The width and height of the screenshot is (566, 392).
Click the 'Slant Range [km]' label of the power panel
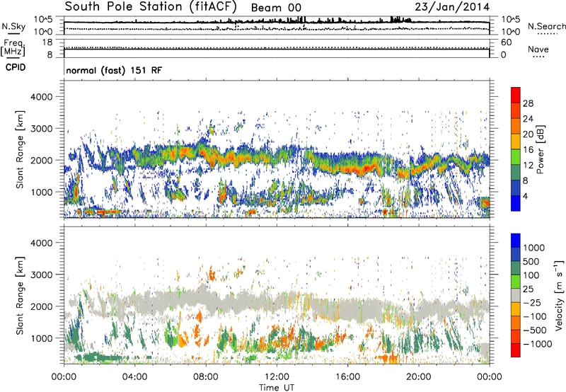point(20,149)
